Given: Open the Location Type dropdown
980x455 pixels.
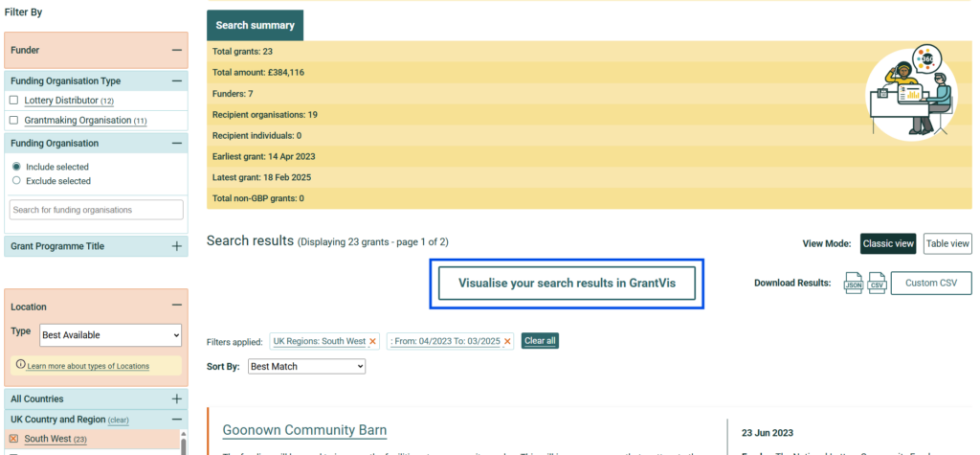Looking at the screenshot, I should [x=110, y=335].
